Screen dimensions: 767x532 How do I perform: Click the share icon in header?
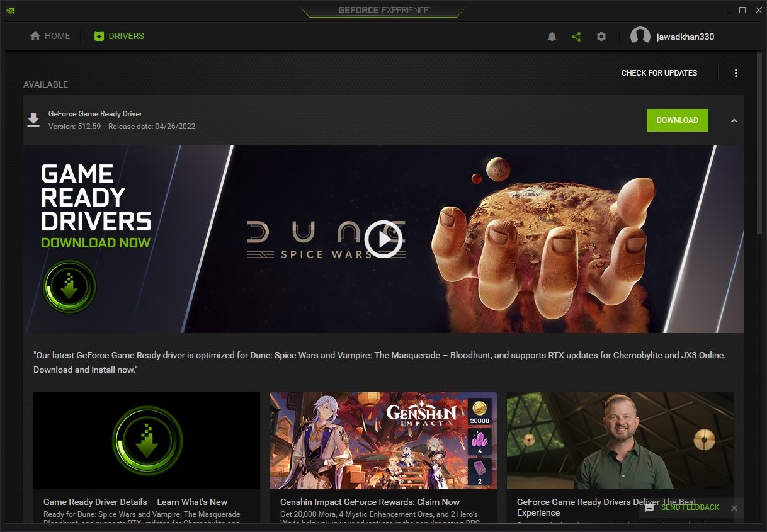[576, 37]
